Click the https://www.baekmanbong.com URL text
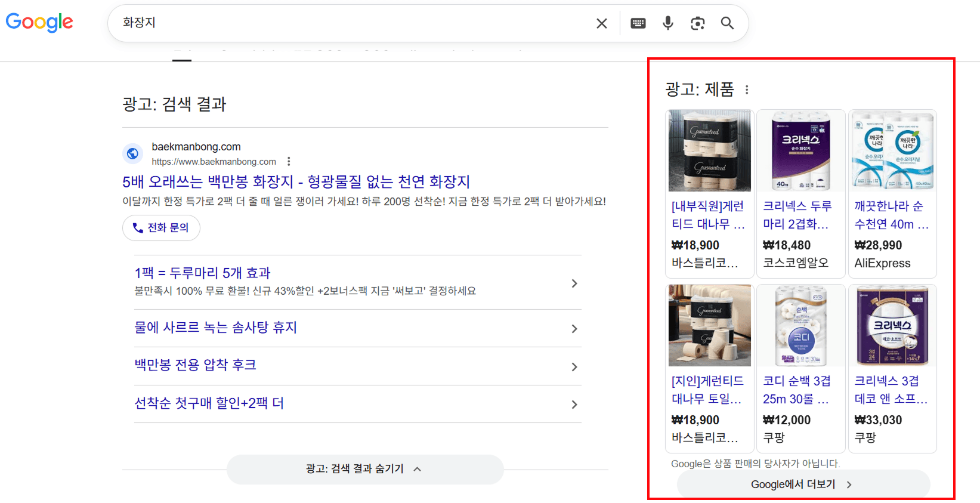 (214, 162)
